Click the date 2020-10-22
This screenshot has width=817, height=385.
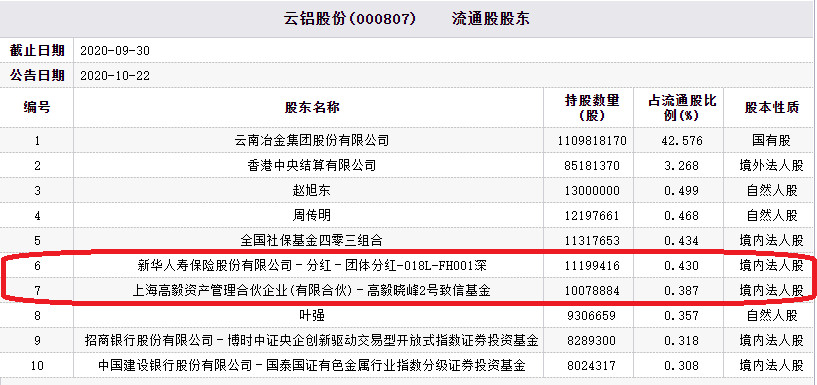coord(115,76)
